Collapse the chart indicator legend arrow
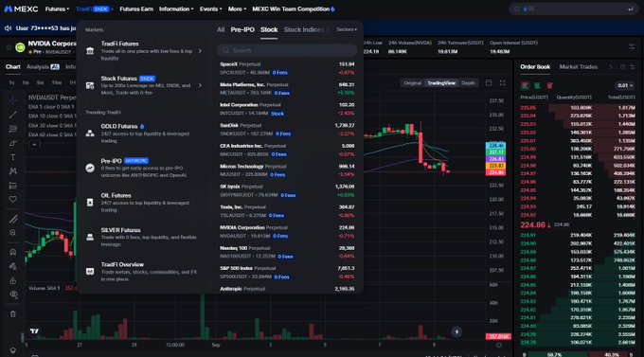This screenshot has width=644, height=357. click(34, 145)
